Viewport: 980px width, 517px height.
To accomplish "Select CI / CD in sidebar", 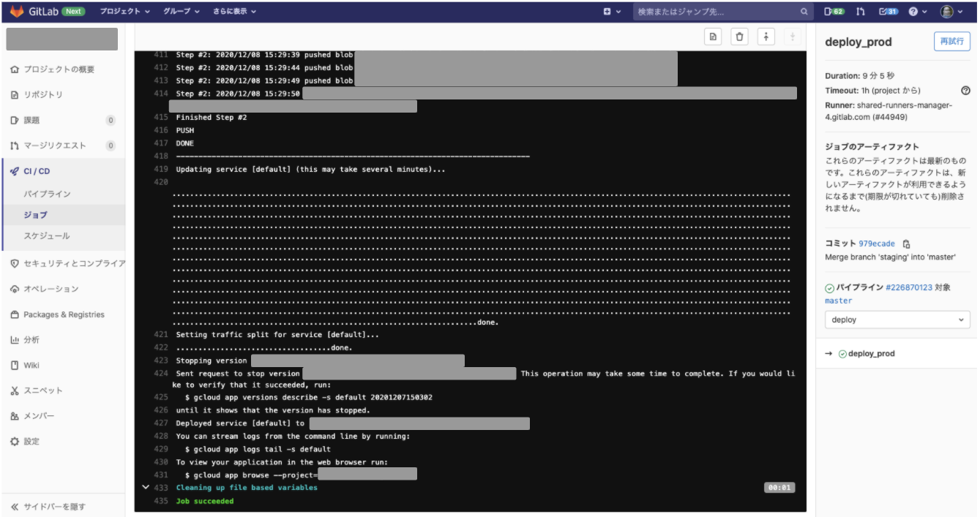I will pyautogui.click(x=37, y=171).
